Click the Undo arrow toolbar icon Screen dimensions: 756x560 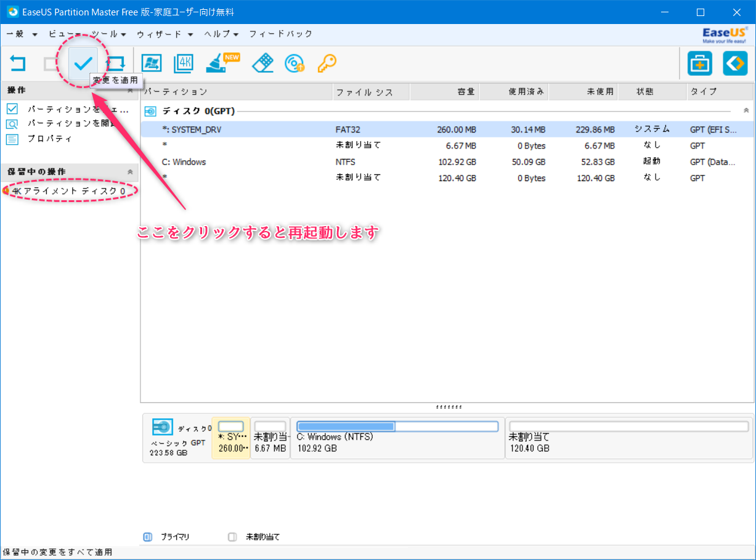[17, 63]
